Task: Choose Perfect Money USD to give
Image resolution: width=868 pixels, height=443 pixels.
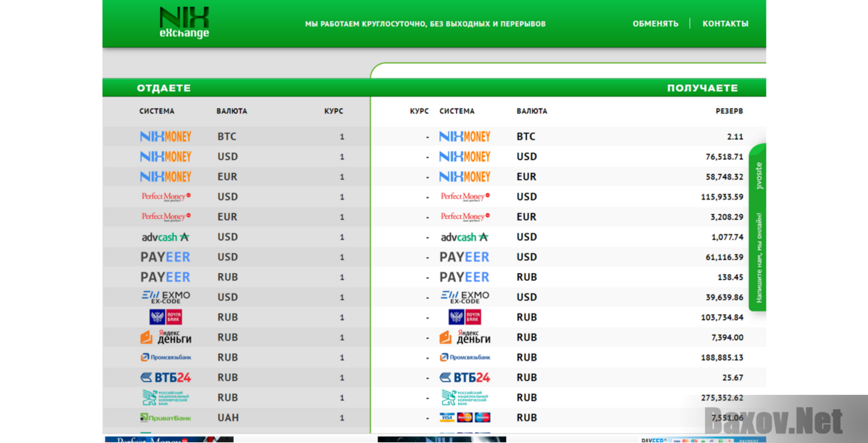Action: point(236,197)
